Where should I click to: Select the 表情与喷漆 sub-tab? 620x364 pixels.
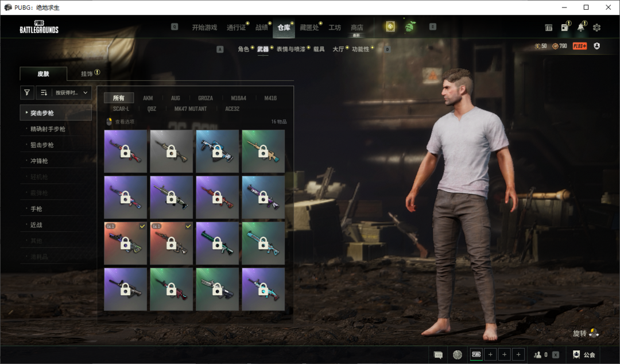[290, 49]
